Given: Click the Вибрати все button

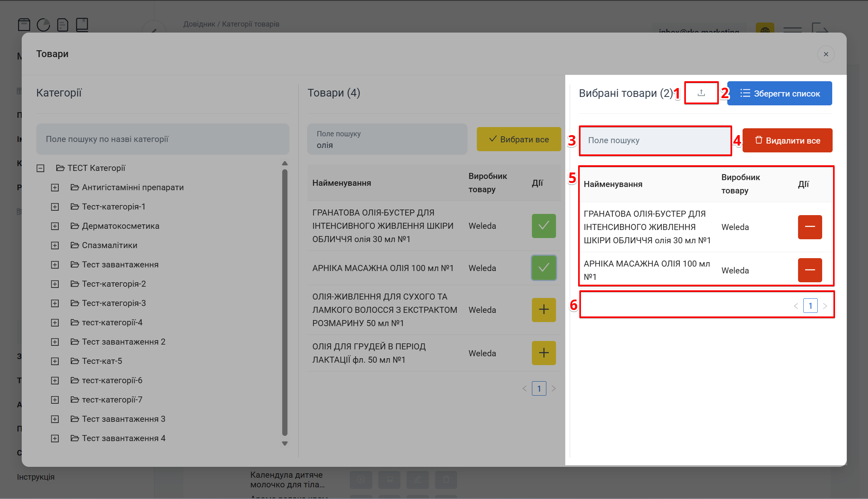Looking at the screenshot, I should click(519, 139).
